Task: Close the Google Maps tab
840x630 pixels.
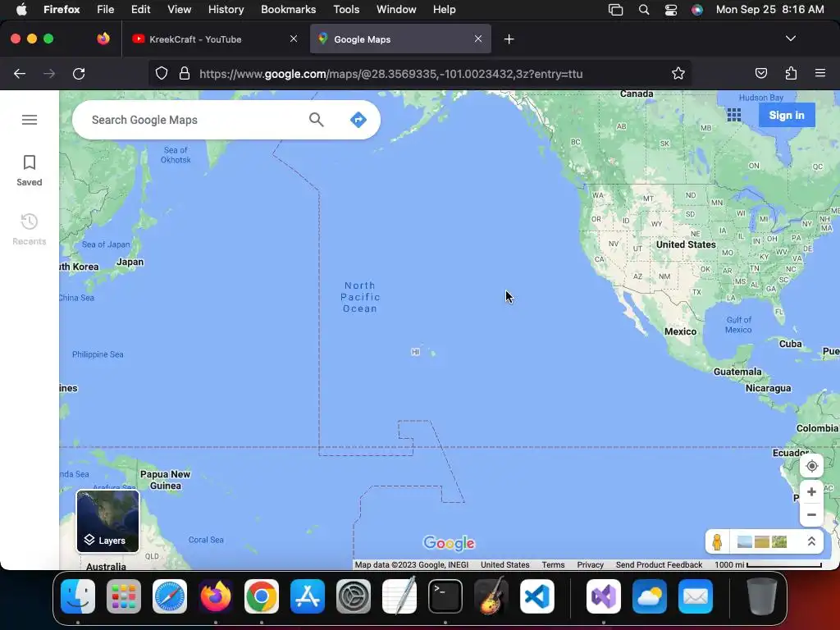Action: point(478,39)
